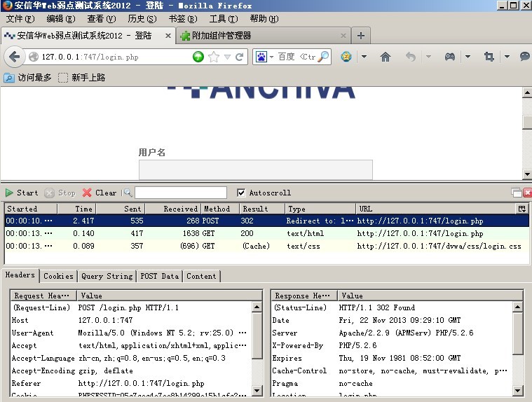
Task: Click the gamepad toolbar icon
Action: coord(450,57)
